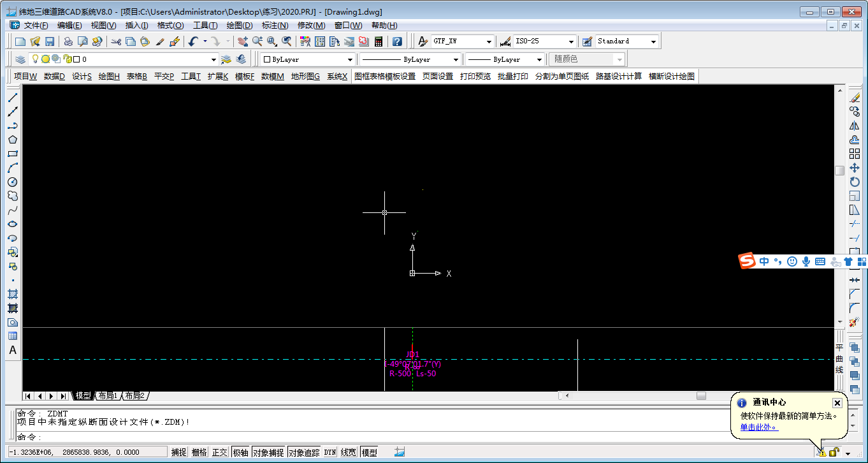Click the Copy objects tool in Modify toolbar
868x463 pixels.
(855, 112)
